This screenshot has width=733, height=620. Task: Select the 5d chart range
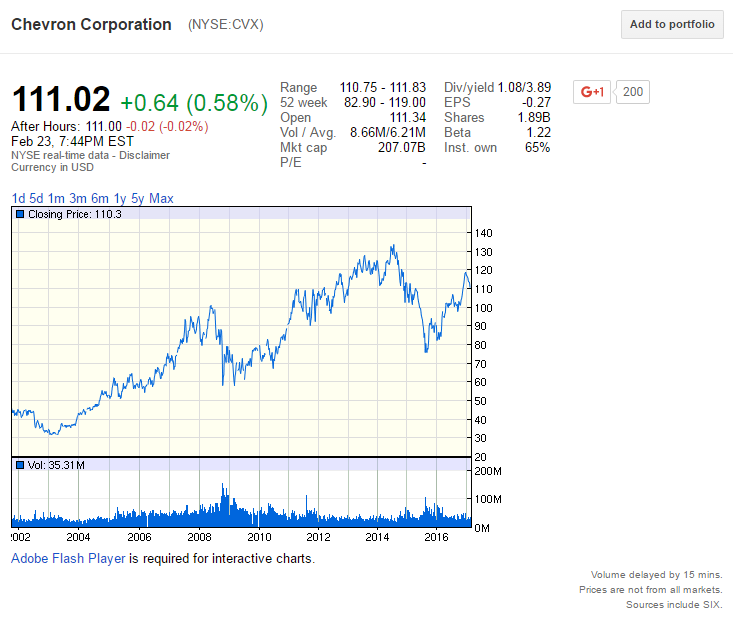[36, 199]
